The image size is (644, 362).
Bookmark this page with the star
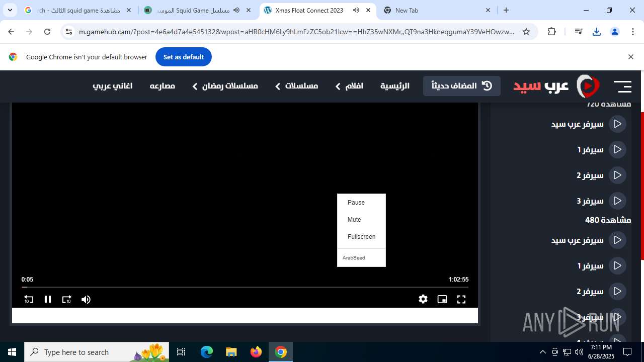pos(526,32)
